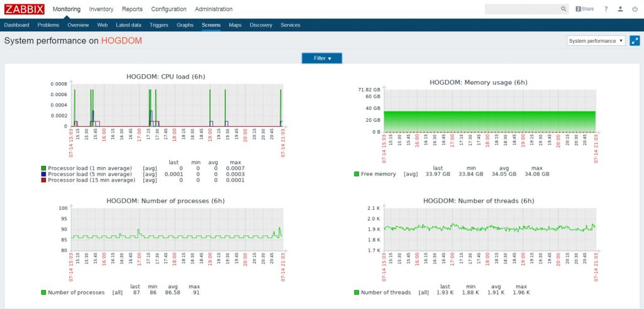Viewport: 644px width, 309px height.
Task: Click the red 15 min average legend swatch
Action: pos(43,180)
